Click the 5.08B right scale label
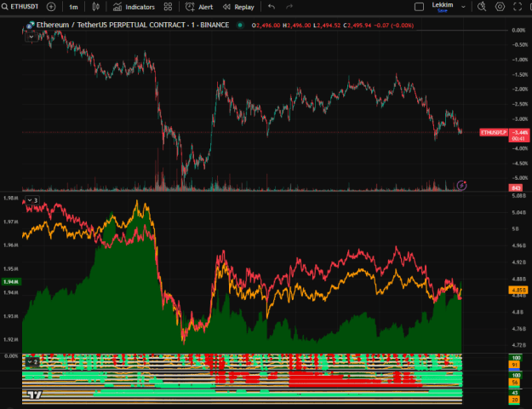Viewport: 532px width, 409px height. pyautogui.click(x=519, y=196)
